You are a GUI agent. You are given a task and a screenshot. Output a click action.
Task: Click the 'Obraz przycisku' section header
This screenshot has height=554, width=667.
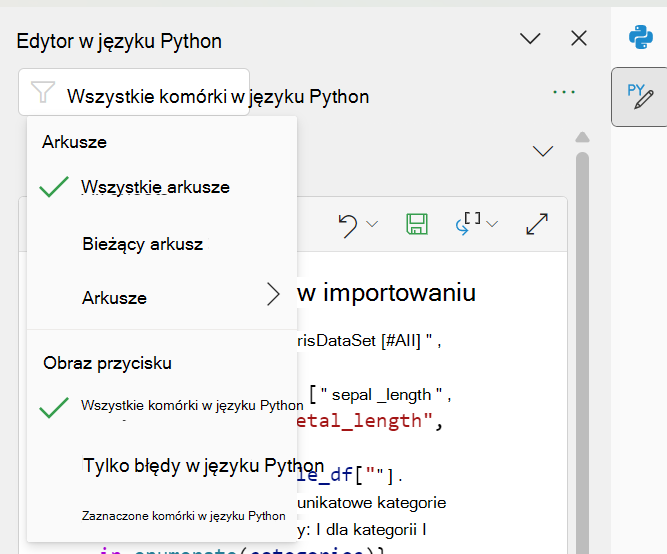(x=107, y=363)
